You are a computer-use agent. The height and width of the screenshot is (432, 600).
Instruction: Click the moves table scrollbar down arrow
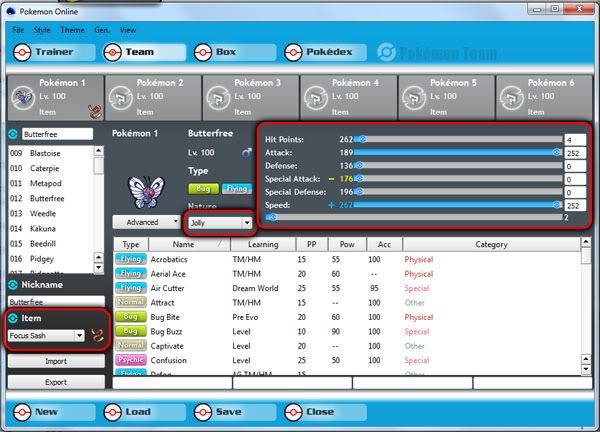586,369
